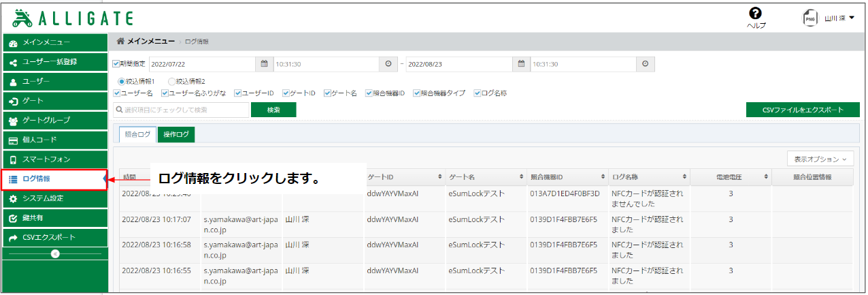
Task: Click the 照合位置情報 column header
Action: pyautogui.click(x=812, y=177)
